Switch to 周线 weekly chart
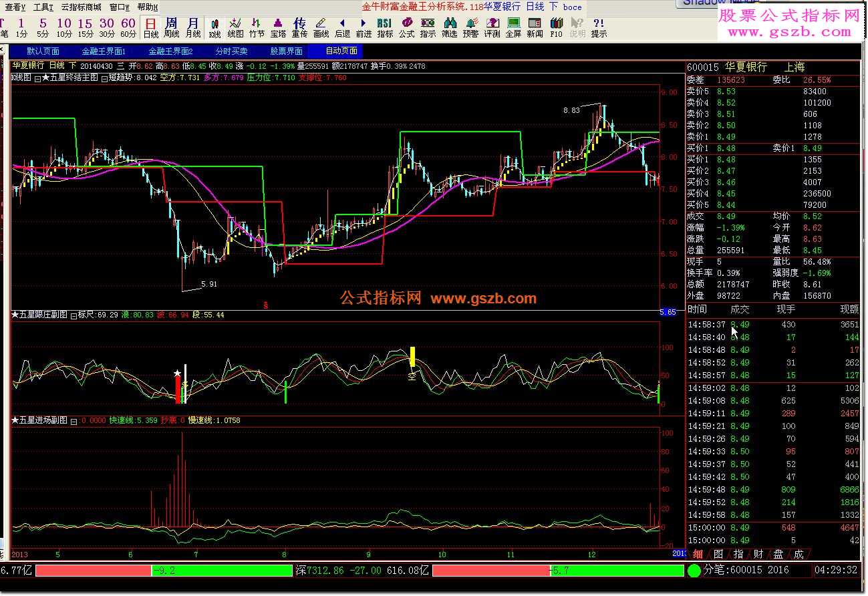Image resolution: width=868 pixels, height=596 pixels. click(x=172, y=27)
